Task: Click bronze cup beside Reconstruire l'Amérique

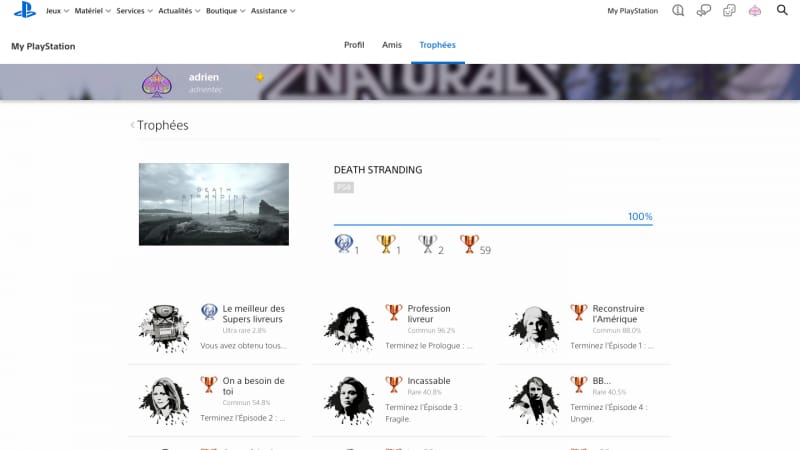Action: [579, 312]
